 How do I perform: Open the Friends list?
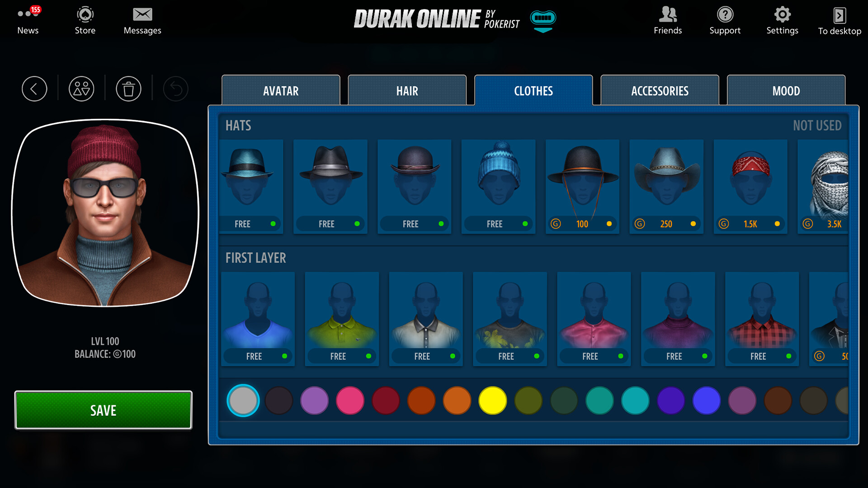667,20
